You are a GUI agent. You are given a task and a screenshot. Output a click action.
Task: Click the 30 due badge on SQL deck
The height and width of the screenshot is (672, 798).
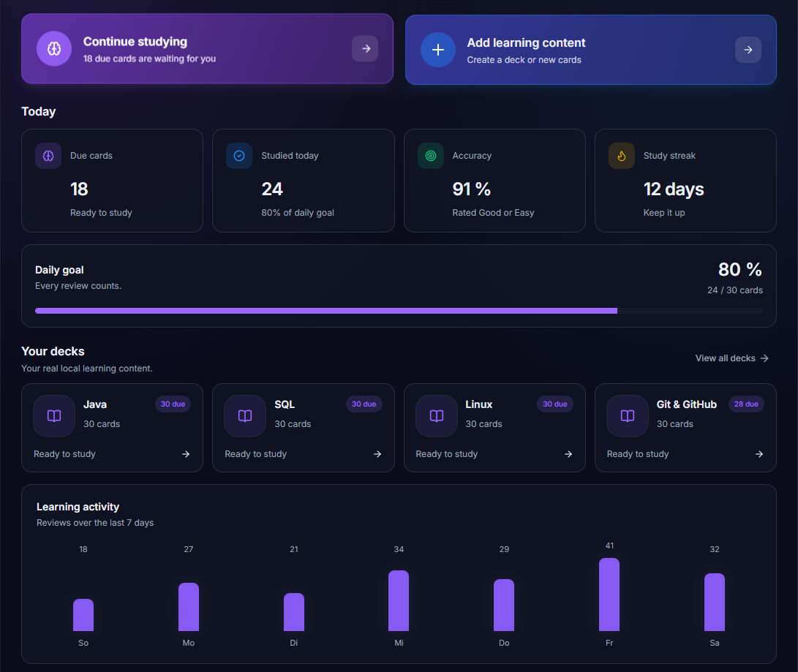[364, 404]
